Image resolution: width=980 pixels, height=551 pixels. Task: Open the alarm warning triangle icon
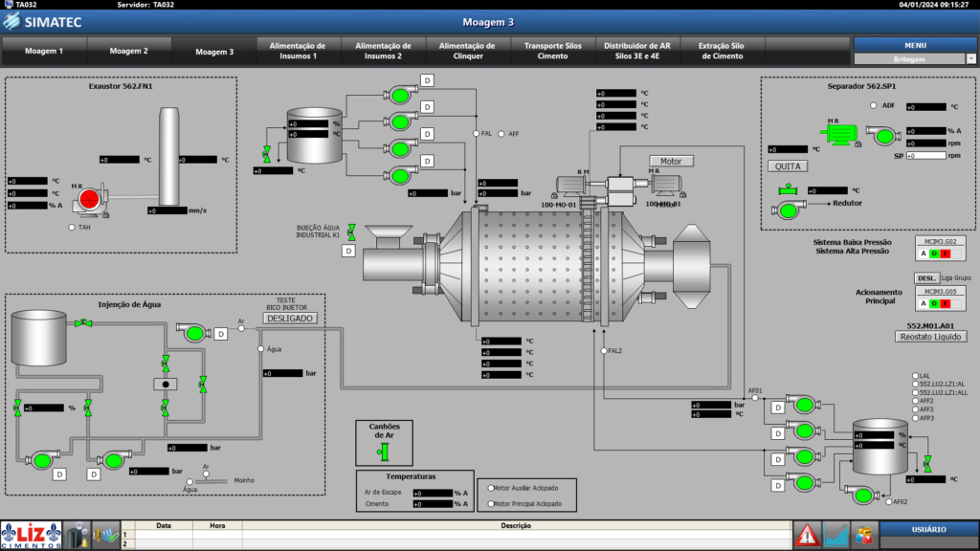pos(806,536)
